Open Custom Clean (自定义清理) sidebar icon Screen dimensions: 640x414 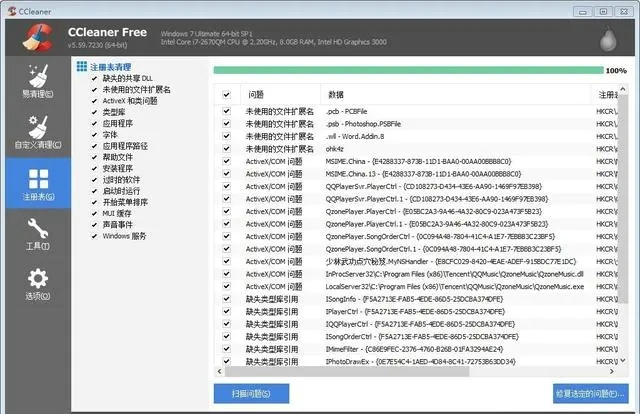point(38,132)
